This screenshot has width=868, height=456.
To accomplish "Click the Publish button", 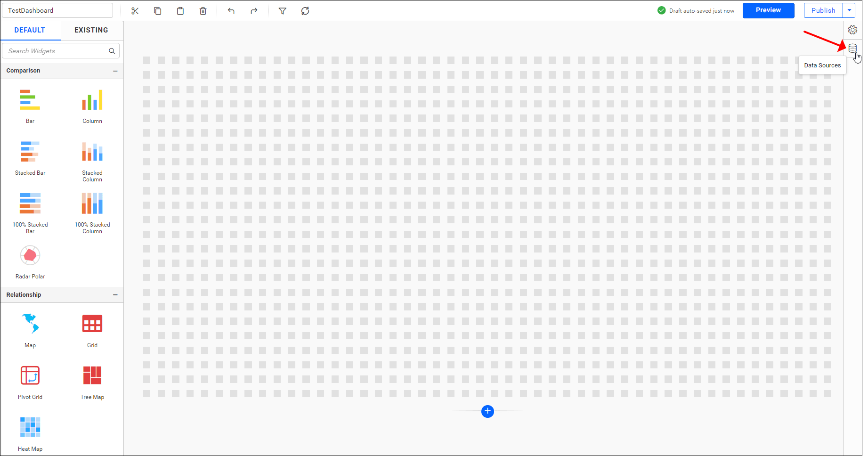I will click(x=823, y=10).
